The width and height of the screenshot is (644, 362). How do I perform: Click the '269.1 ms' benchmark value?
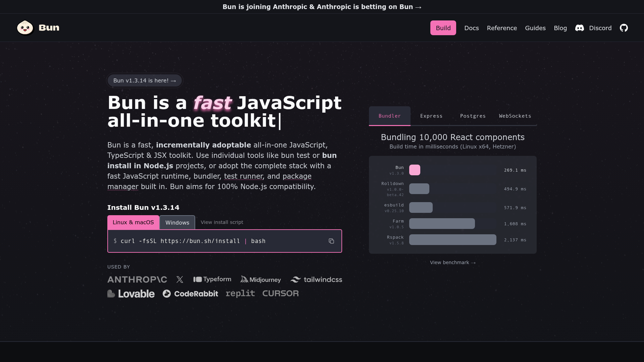point(515,170)
